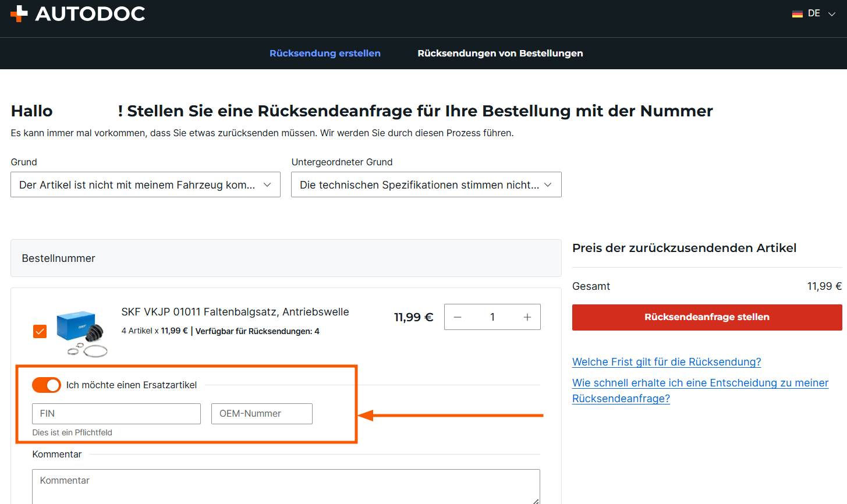The width and height of the screenshot is (847, 504).
Task: Open the Rücksendung erstellen tab
Action: tap(325, 54)
